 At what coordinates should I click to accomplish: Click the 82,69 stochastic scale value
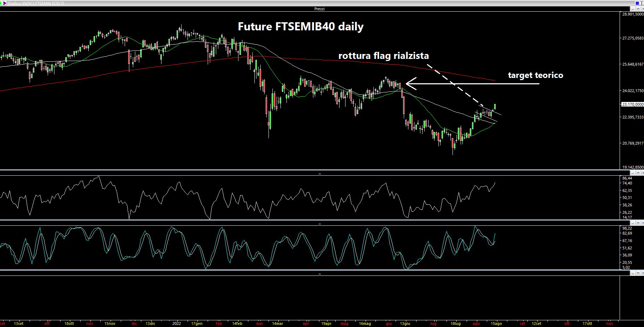pos(627,233)
